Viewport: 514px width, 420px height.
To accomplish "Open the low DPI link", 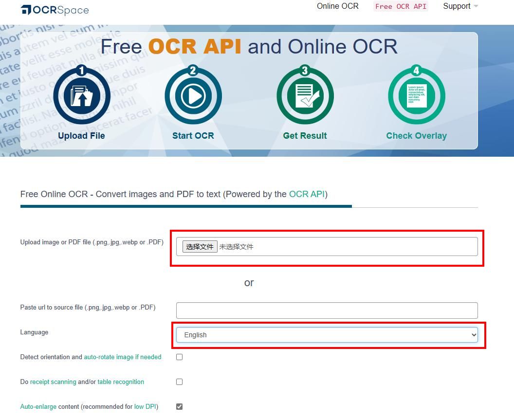I will 145,406.
